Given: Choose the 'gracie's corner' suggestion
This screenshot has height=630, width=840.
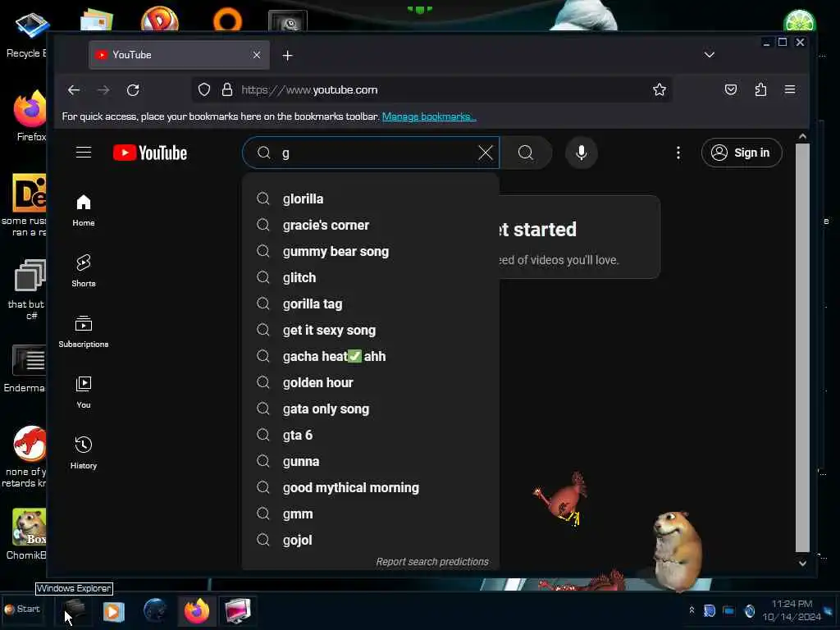Looking at the screenshot, I should point(371,225).
